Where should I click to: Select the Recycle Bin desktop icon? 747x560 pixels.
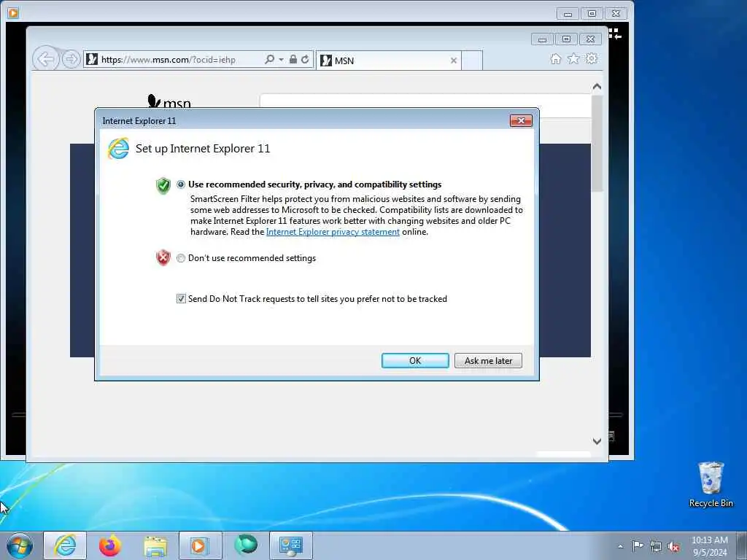tap(711, 485)
